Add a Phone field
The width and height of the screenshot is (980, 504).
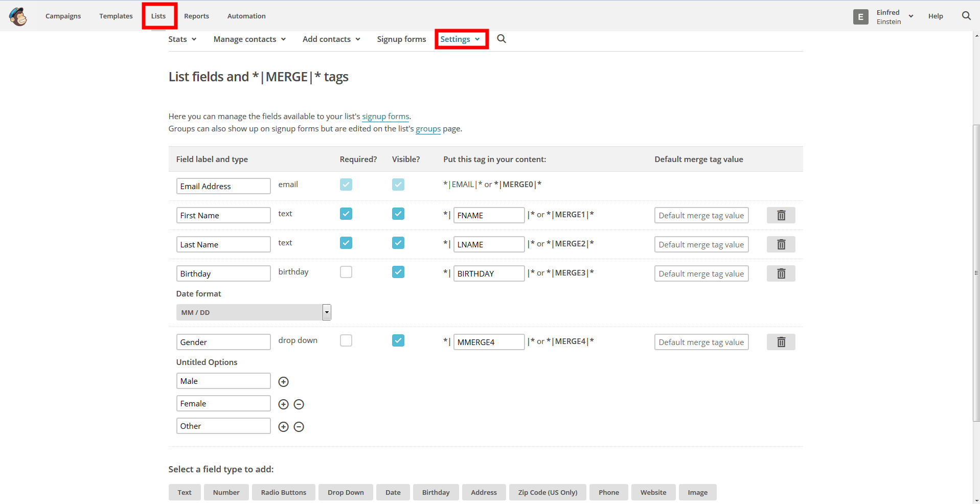coord(609,492)
